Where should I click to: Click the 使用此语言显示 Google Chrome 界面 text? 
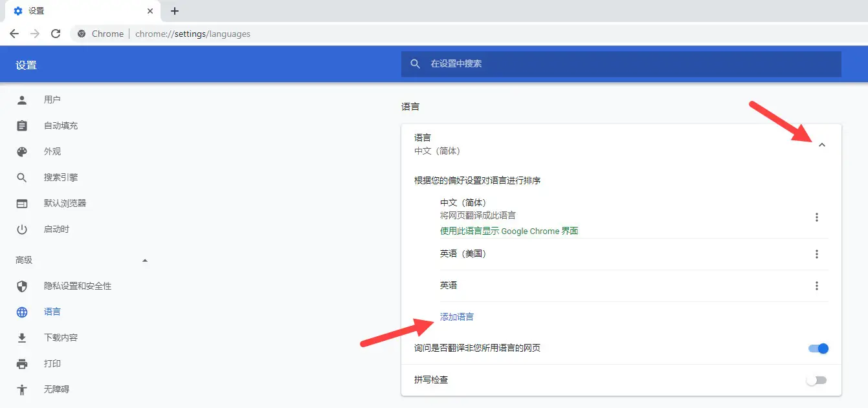(x=509, y=231)
